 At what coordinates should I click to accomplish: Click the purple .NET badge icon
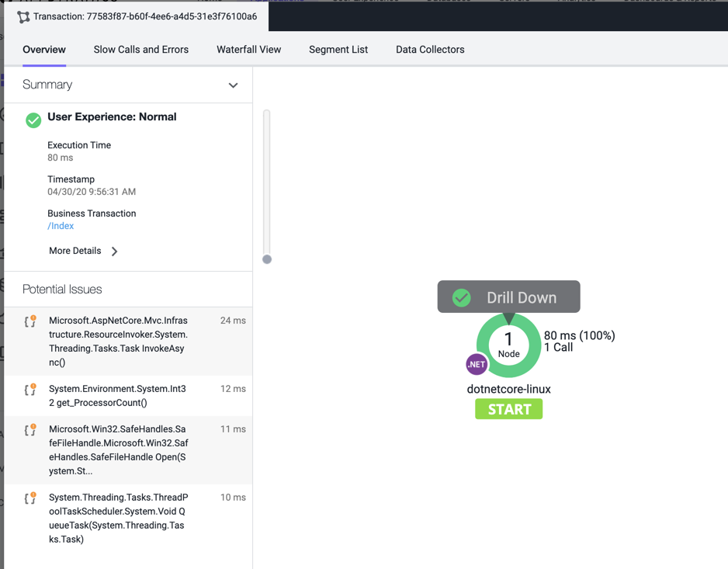click(477, 364)
